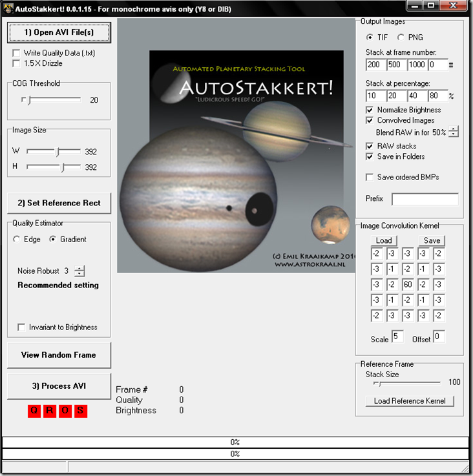The image size is (473, 476).
Task: Click the percentage field containing 10
Action: pos(375,96)
